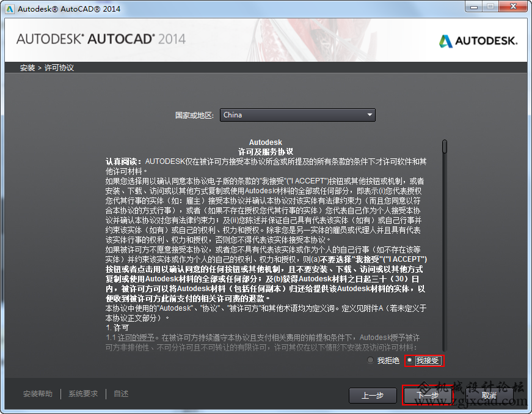Click the 安装 breadcrumb text
The height and width of the screenshot is (414, 532).
coord(27,68)
